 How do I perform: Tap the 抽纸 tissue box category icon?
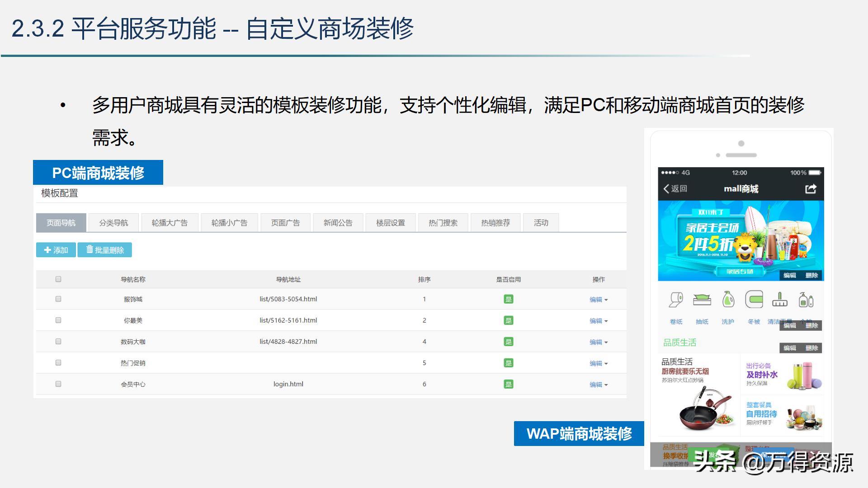pyautogui.click(x=702, y=300)
